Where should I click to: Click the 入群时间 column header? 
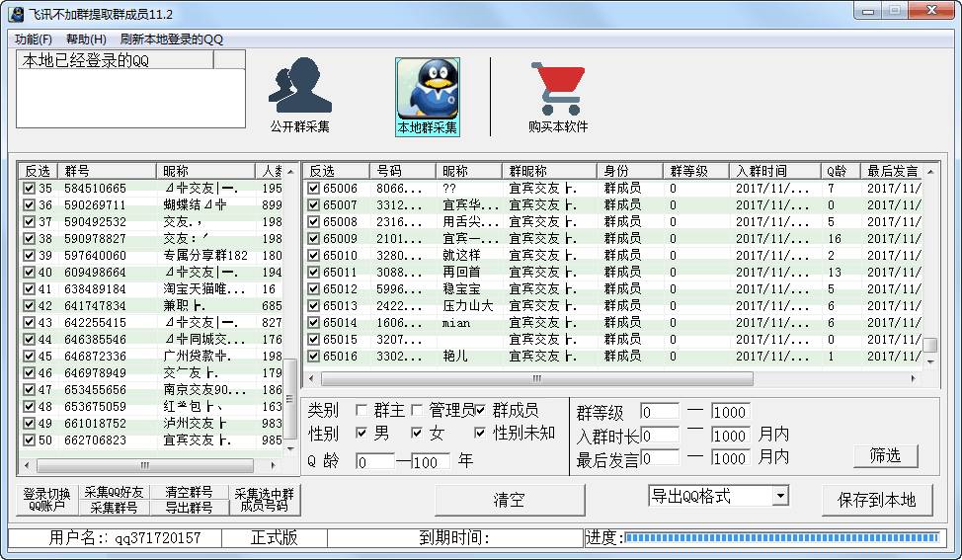coord(775,171)
